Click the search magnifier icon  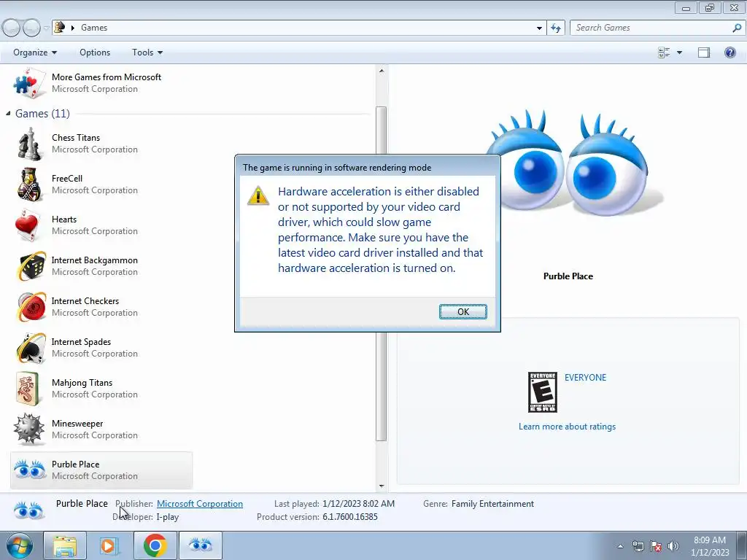point(737,28)
